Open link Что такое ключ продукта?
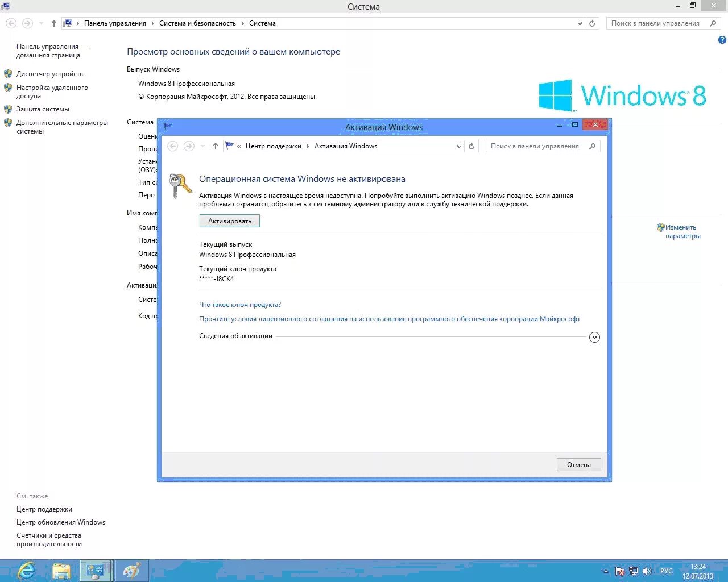Viewport: 728px width, 582px height. pyautogui.click(x=239, y=305)
